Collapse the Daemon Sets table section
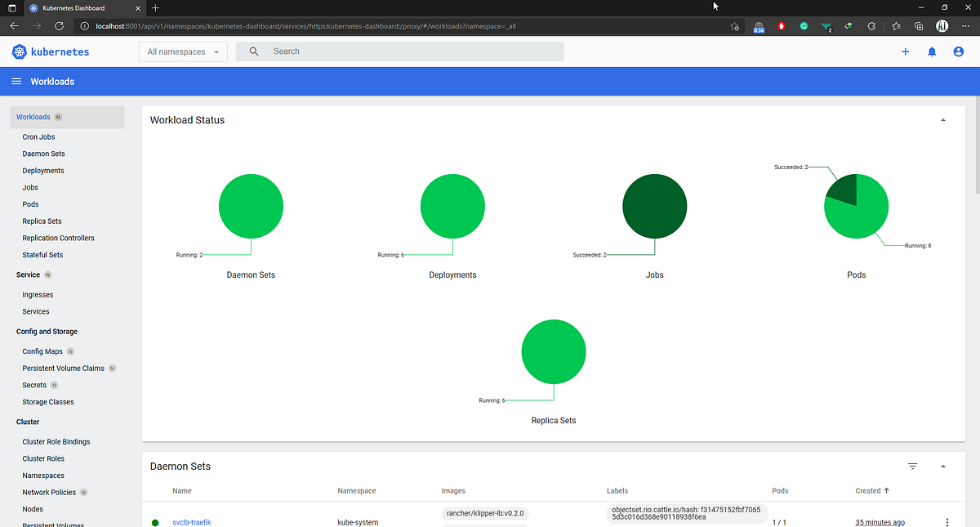 tap(943, 466)
